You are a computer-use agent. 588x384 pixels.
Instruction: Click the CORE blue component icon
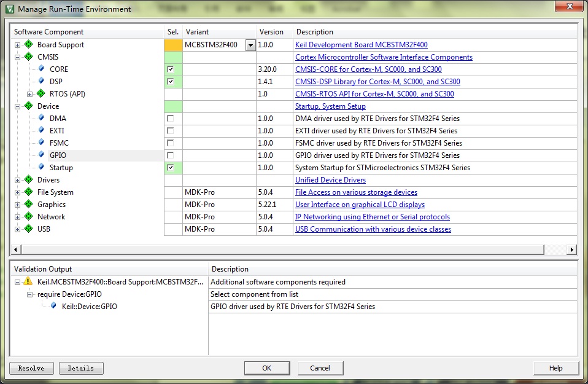[x=41, y=69]
